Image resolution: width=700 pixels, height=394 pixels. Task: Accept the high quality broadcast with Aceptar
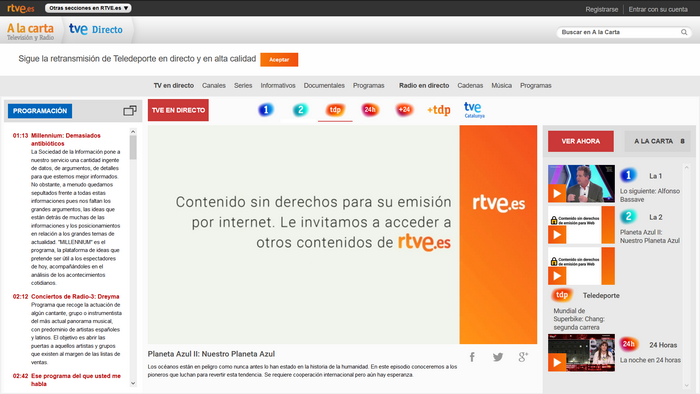(279, 59)
